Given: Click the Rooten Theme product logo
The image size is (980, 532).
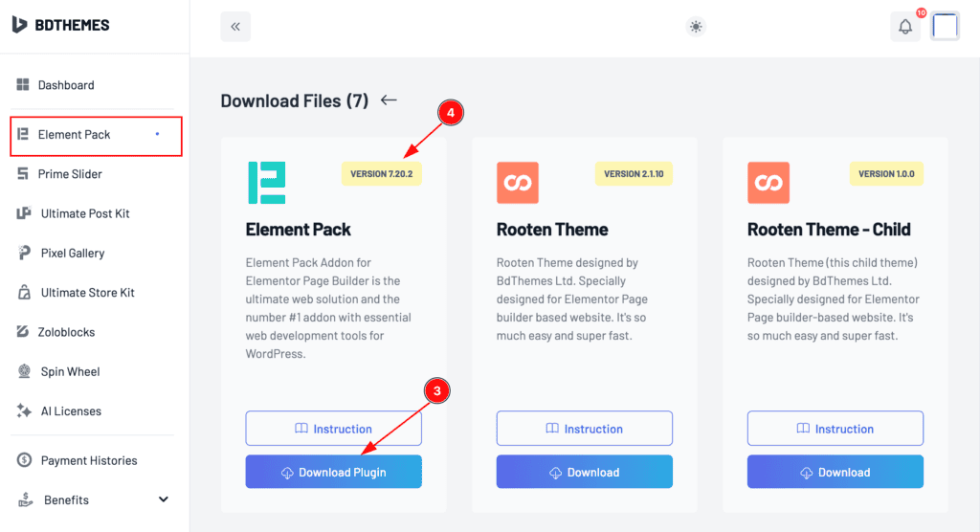Looking at the screenshot, I should click(x=518, y=183).
